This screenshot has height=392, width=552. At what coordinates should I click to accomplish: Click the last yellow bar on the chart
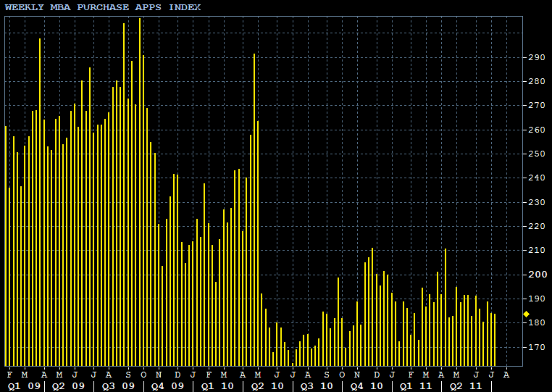[x=495, y=339]
